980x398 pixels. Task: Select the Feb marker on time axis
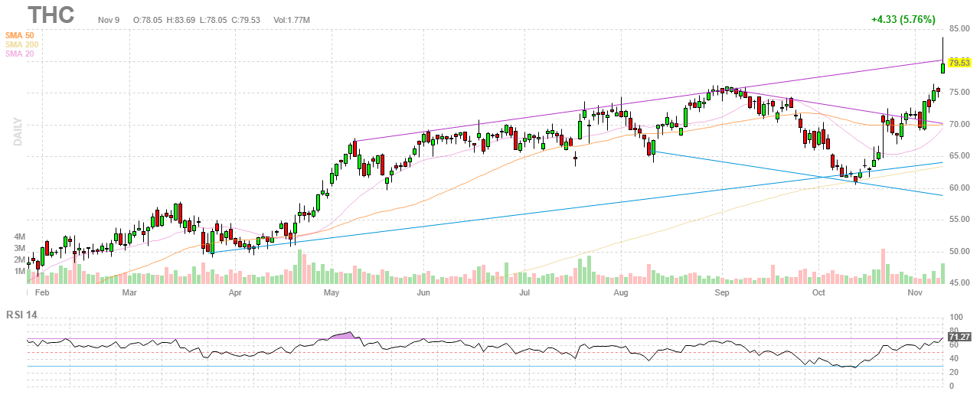pyautogui.click(x=41, y=293)
